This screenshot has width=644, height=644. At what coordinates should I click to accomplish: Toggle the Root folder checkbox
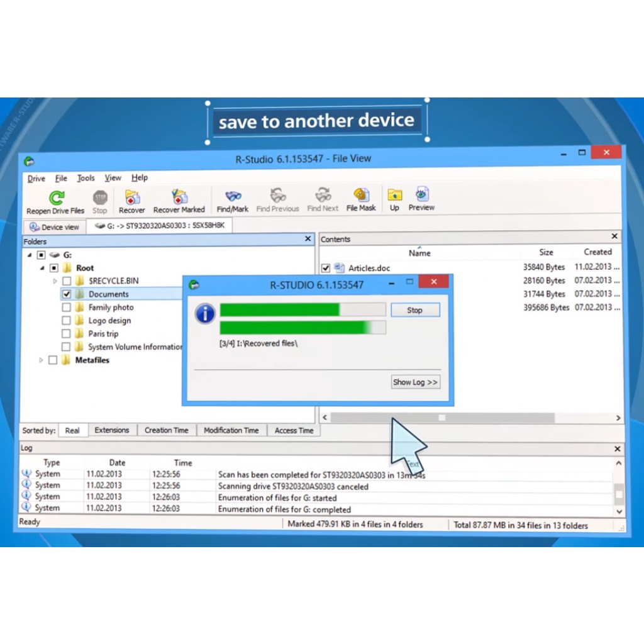coord(54,268)
